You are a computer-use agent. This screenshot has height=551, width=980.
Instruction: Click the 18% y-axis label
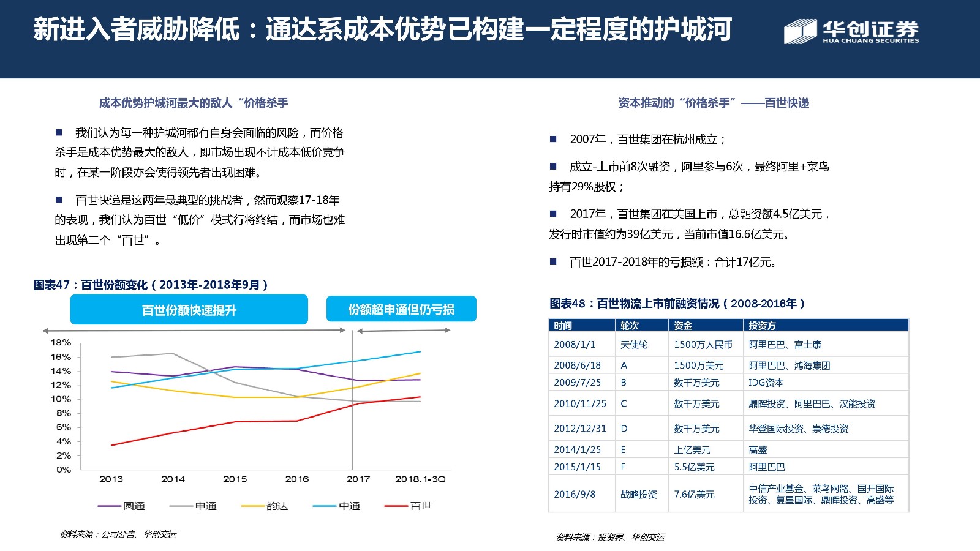[61, 343]
